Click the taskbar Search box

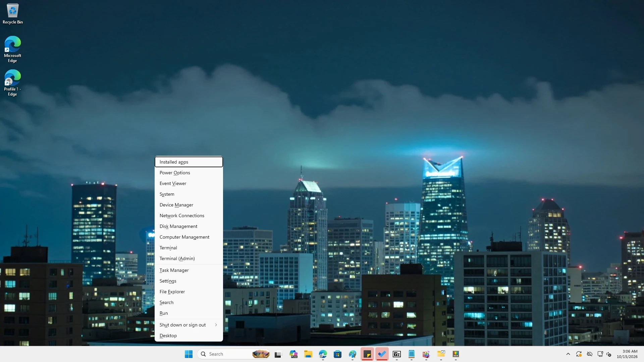(234, 354)
